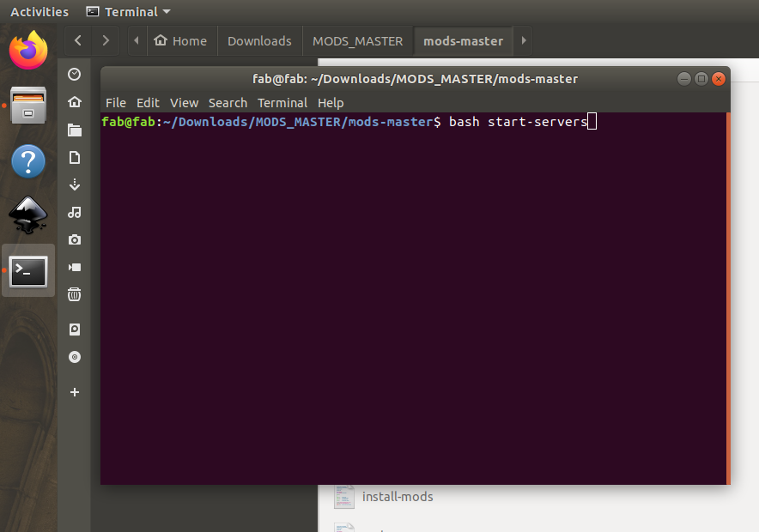Click the Activities overview button

(39, 12)
